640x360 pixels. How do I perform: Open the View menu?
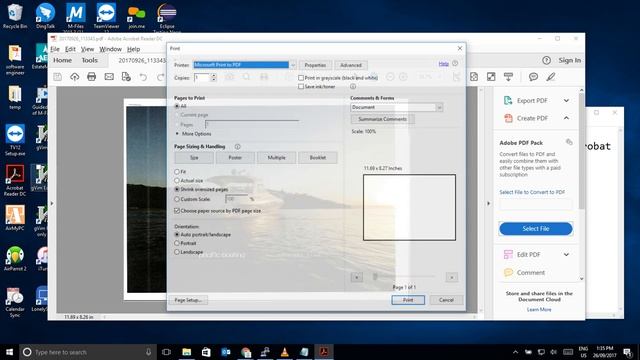click(87, 49)
